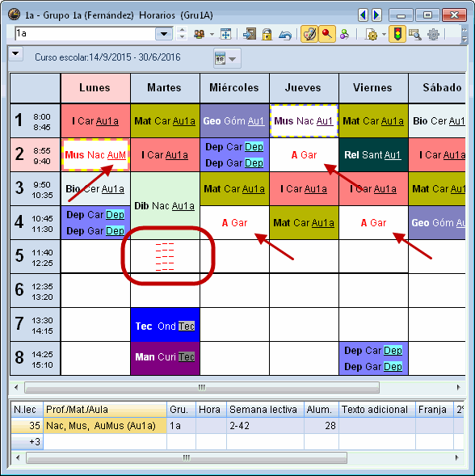
Task: Go to previous class with left arrow
Action: tap(363, 15)
